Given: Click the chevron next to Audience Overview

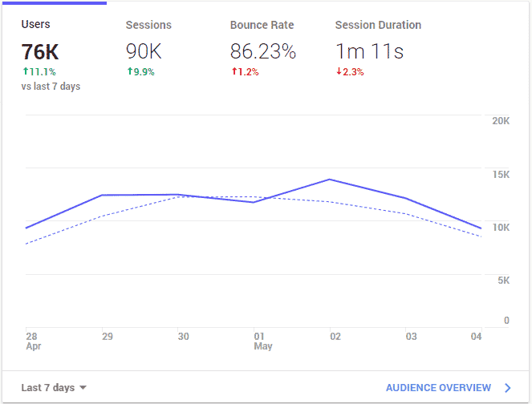Looking at the screenshot, I should tap(507, 388).
